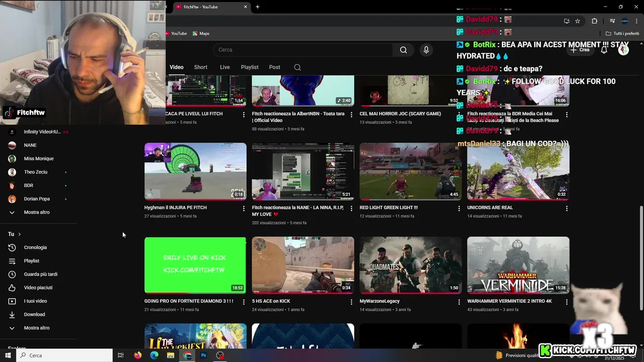The height and width of the screenshot is (362, 644).
Task: Play the RED LIGHT GREEN LIGHT thumbnail
Action: 411,171
